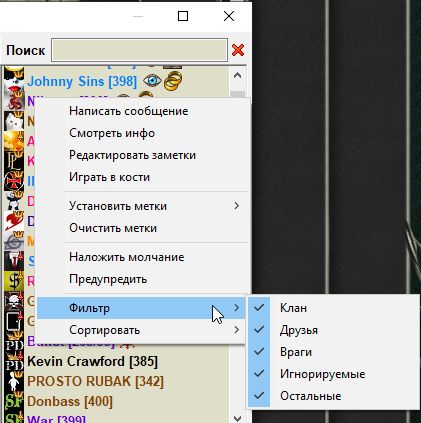Click the yellow dollar sign clan icon
The height and width of the screenshot is (423, 421).
point(14,281)
